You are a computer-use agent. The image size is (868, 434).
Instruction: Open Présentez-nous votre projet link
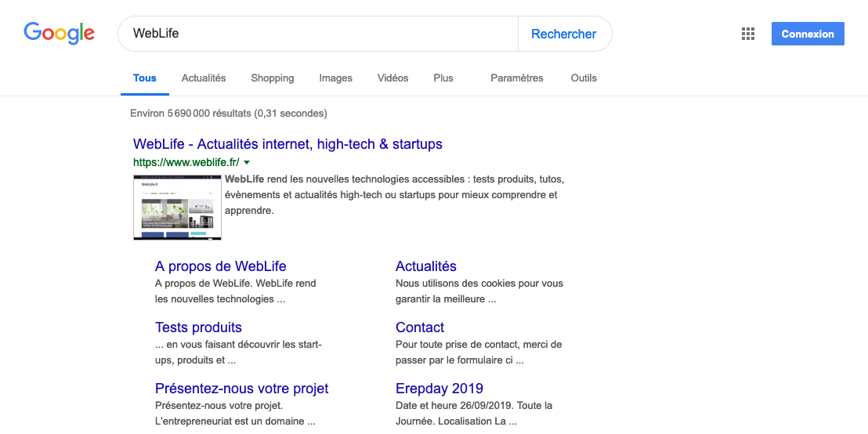[241, 389]
